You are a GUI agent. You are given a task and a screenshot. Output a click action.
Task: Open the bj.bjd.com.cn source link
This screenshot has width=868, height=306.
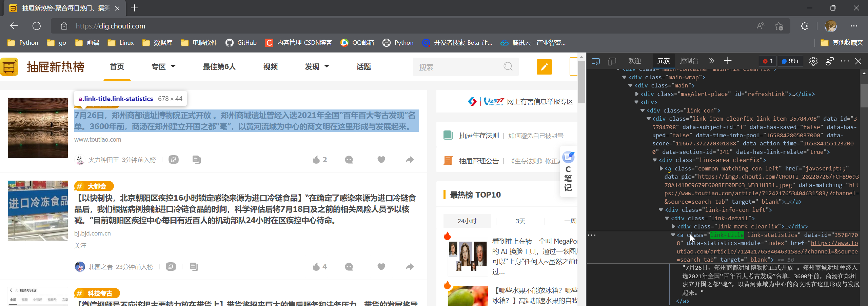coord(93,233)
